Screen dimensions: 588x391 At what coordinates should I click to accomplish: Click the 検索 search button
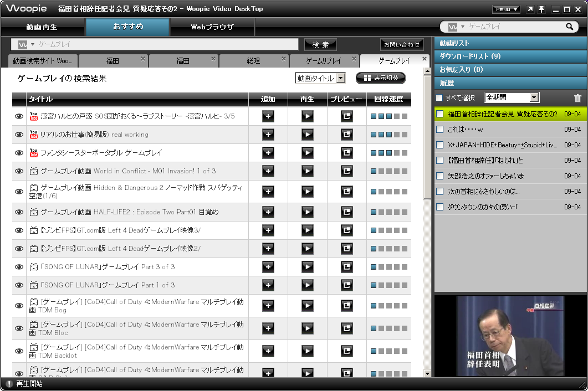pos(320,45)
